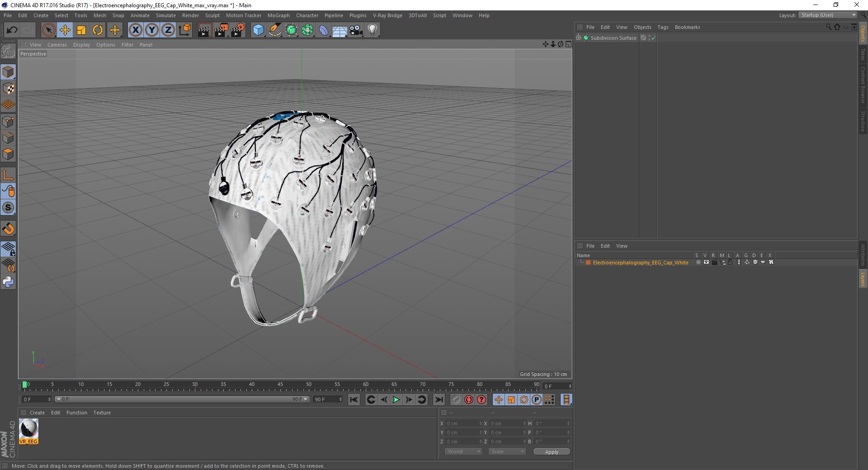Open the Spline Pen tool
This screenshot has height=470, width=868.
click(x=274, y=30)
